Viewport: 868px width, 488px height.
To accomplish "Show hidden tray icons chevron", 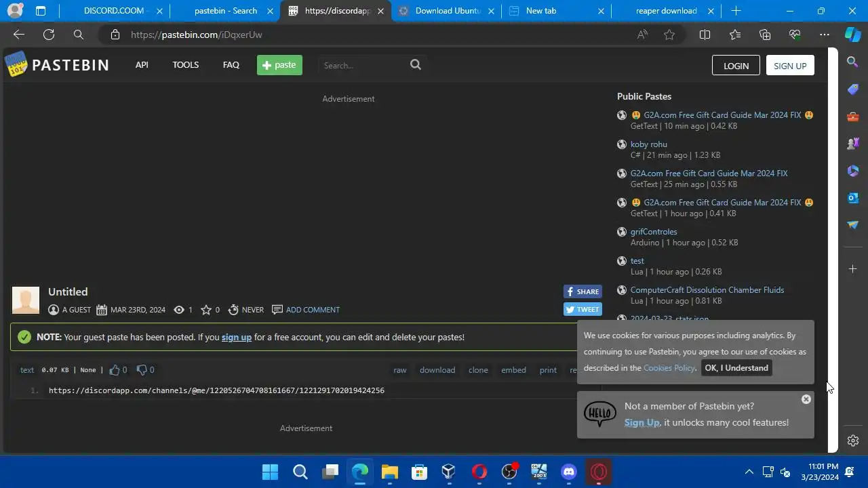I will click(x=749, y=472).
